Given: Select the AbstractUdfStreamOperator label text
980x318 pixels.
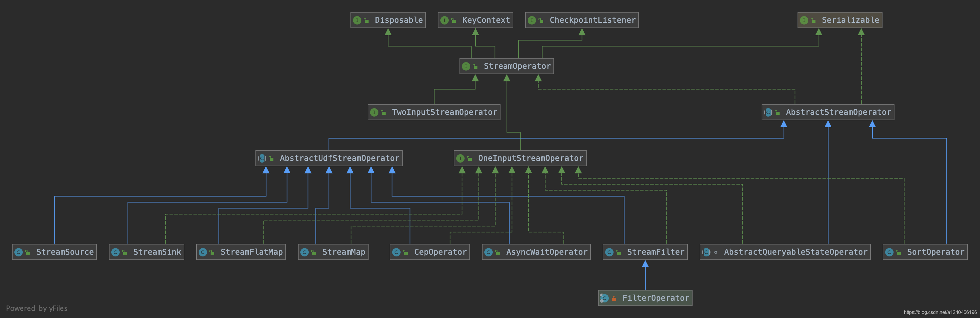Looking at the screenshot, I should coord(339,158).
